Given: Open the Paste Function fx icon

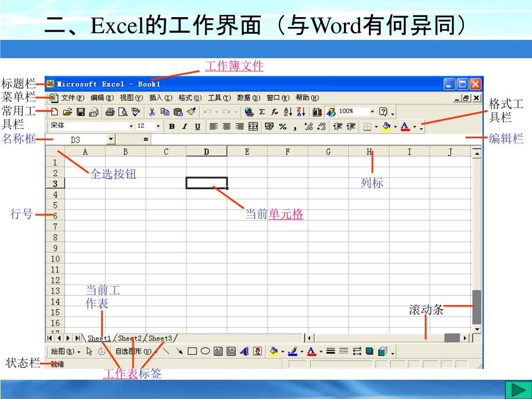Looking at the screenshot, I should tap(275, 112).
